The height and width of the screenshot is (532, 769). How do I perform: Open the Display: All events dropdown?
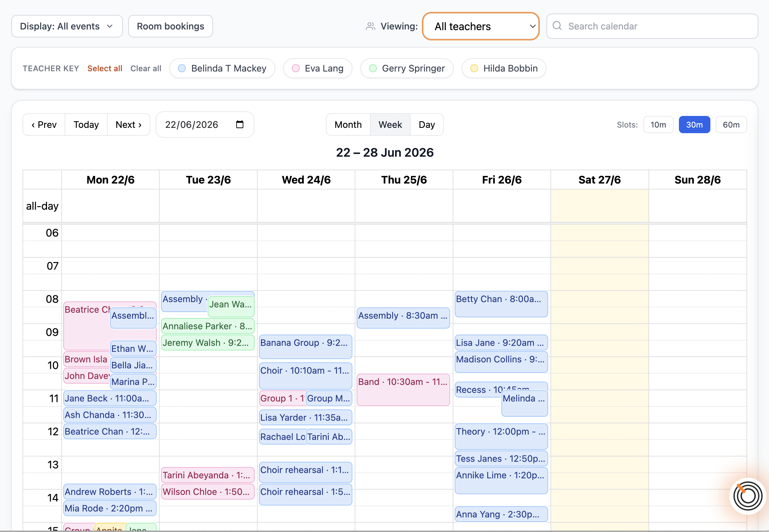pyautogui.click(x=67, y=26)
